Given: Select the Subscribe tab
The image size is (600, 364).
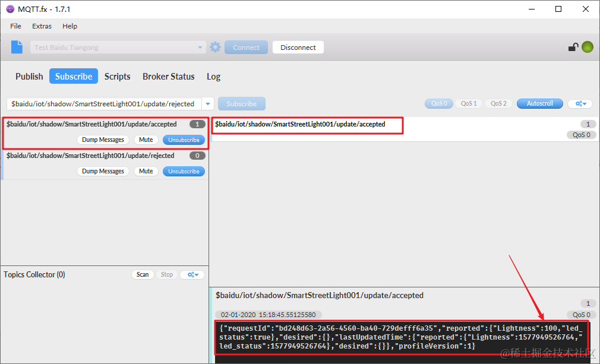Looking at the screenshot, I should (74, 76).
